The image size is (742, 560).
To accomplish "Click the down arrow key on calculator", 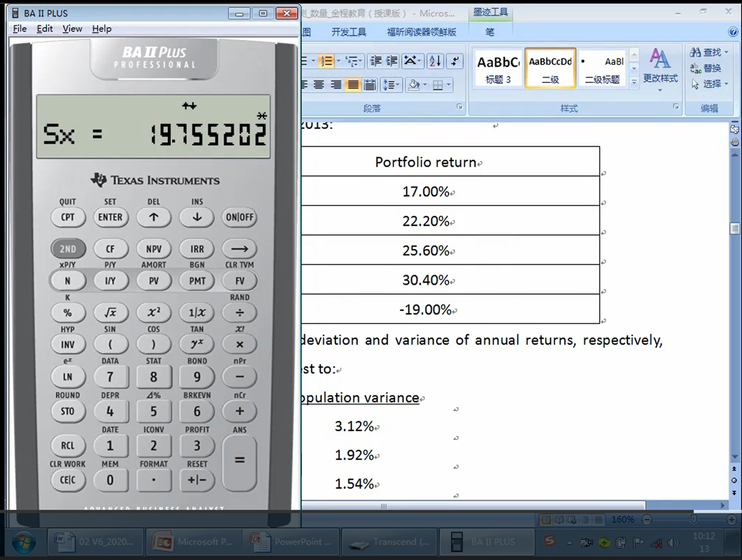I will [x=197, y=217].
